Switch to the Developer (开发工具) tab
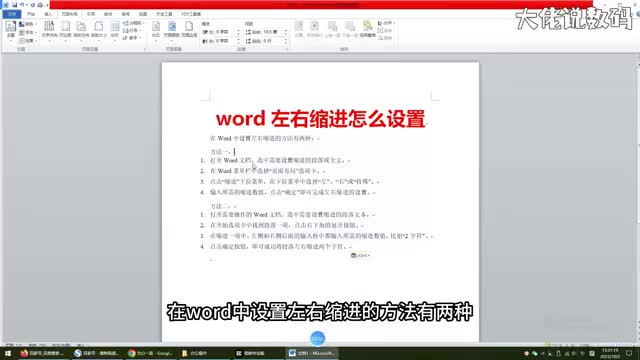 [164, 14]
